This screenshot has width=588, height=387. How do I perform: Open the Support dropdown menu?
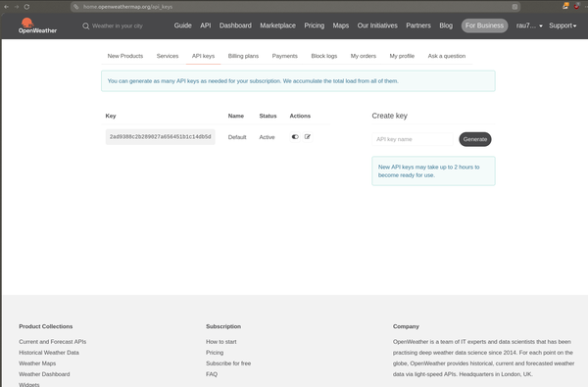(563, 25)
